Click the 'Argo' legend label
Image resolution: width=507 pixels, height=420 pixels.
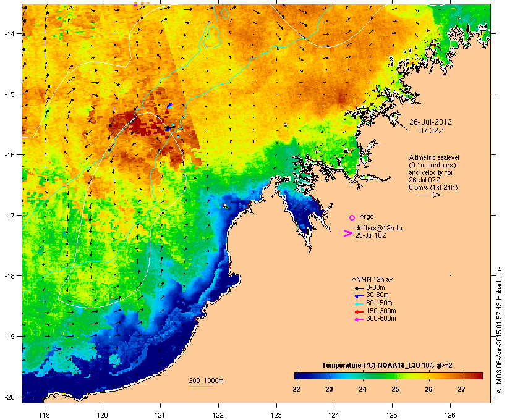(x=367, y=216)
